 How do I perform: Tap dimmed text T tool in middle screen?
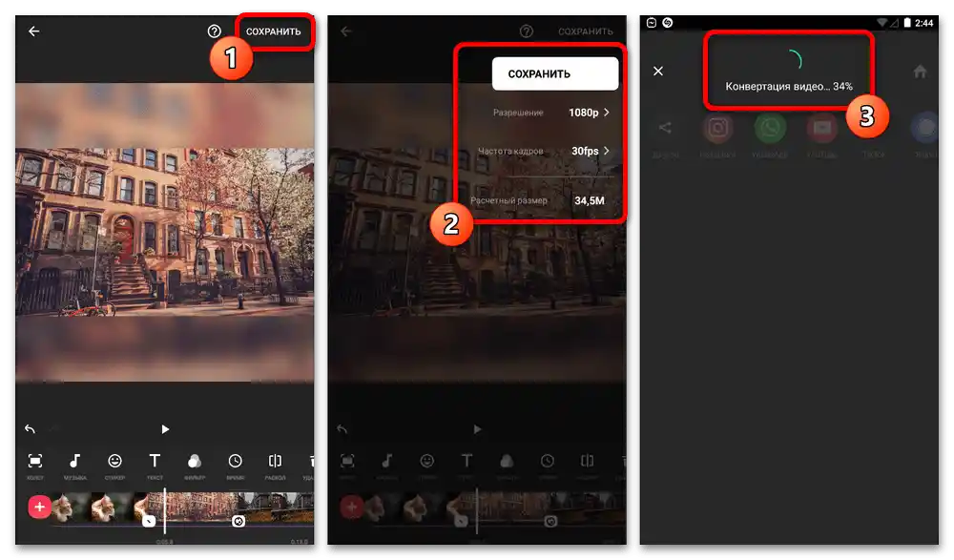[467, 461]
